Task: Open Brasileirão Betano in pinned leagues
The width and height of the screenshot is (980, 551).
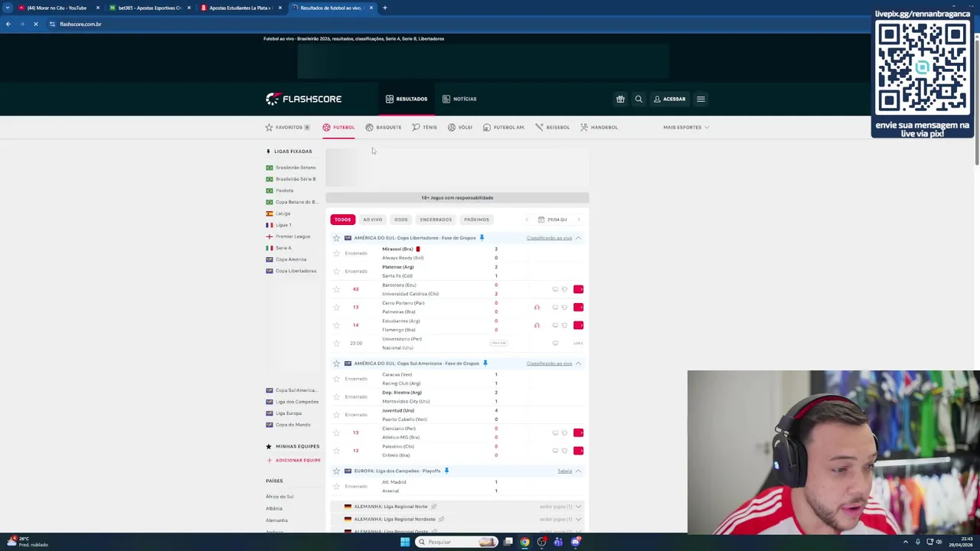Action: [290, 168]
